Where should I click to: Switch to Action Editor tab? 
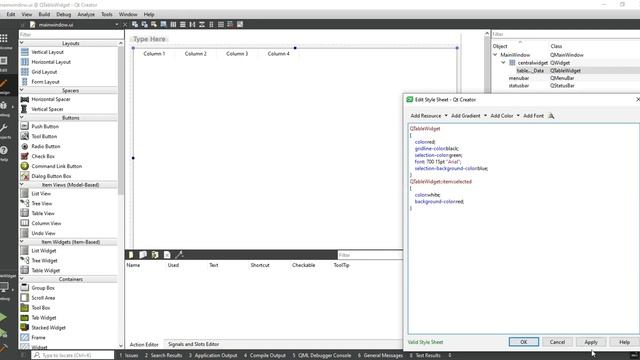pos(144,344)
